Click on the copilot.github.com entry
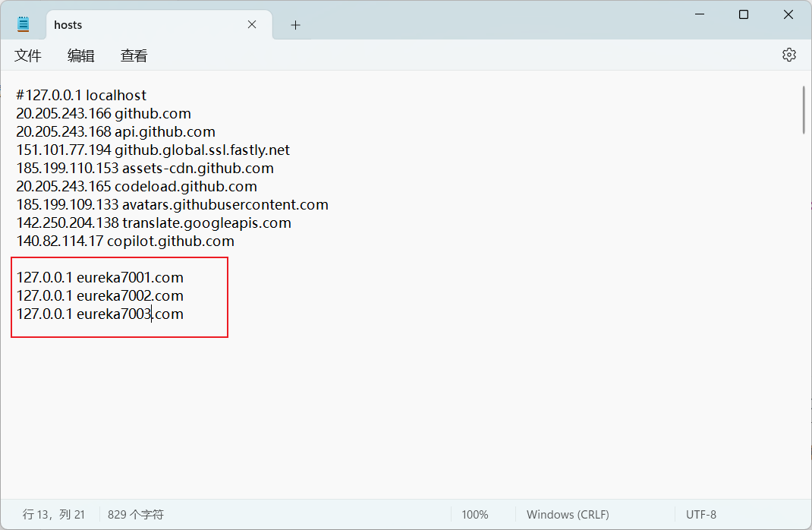812x530 pixels. click(x=170, y=241)
